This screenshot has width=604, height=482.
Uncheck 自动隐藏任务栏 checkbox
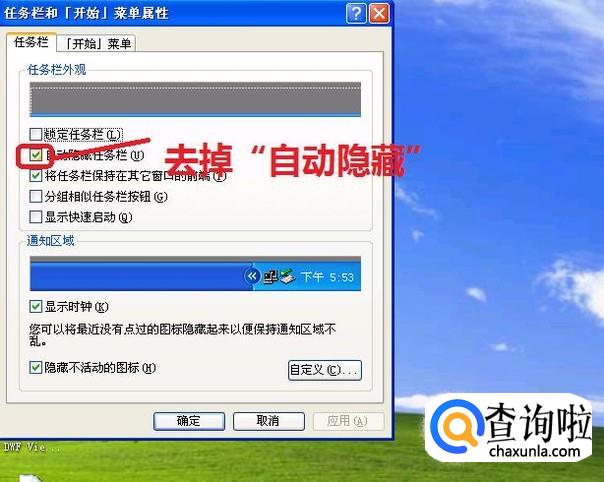[36, 155]
